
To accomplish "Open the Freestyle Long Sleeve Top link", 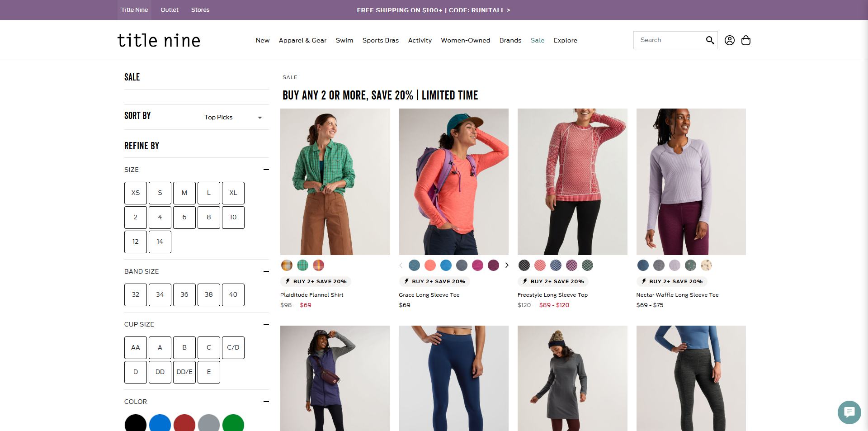I will [x=552, y=295].
